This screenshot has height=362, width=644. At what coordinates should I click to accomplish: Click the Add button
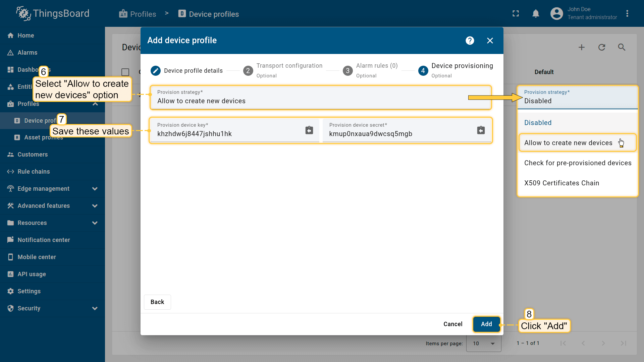click(486, 324)
